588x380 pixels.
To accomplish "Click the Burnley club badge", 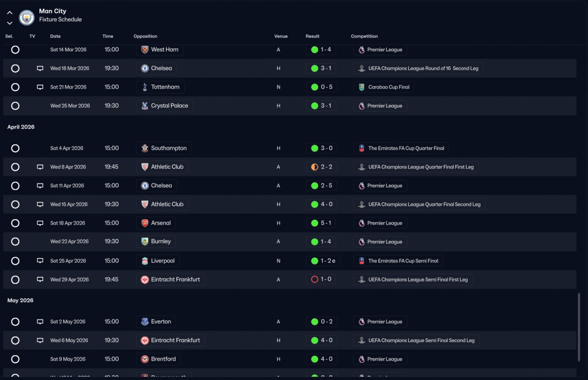I will pyautogui.click(x=145, y=242).
